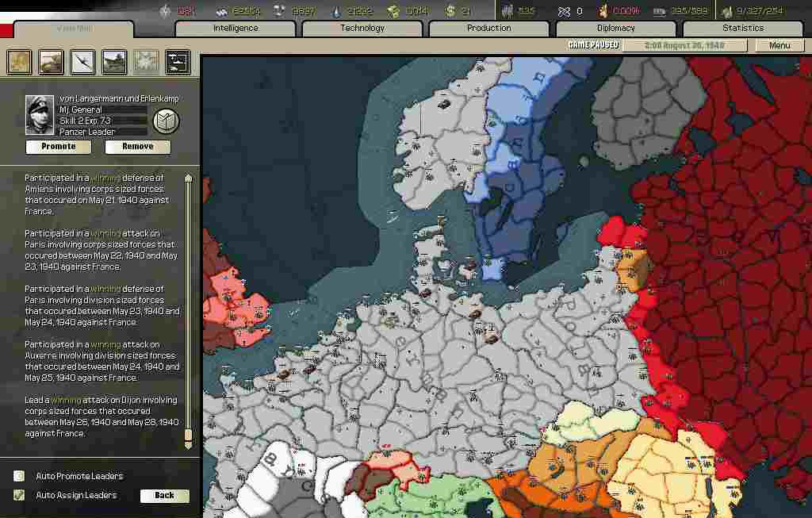Click the Auto Assign Leaders label
The image size is (812, 518).
click(x=76, y=495)
